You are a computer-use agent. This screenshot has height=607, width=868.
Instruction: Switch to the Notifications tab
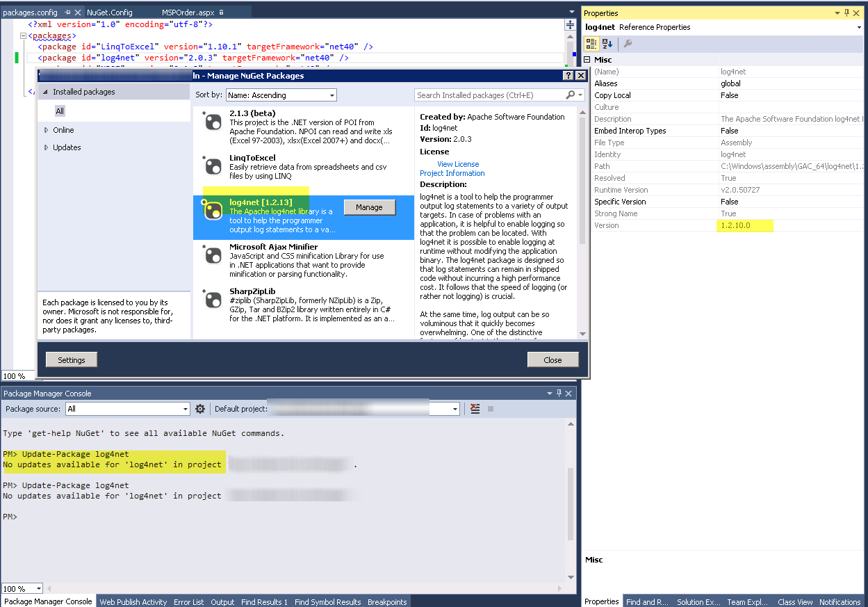point(840,601)
